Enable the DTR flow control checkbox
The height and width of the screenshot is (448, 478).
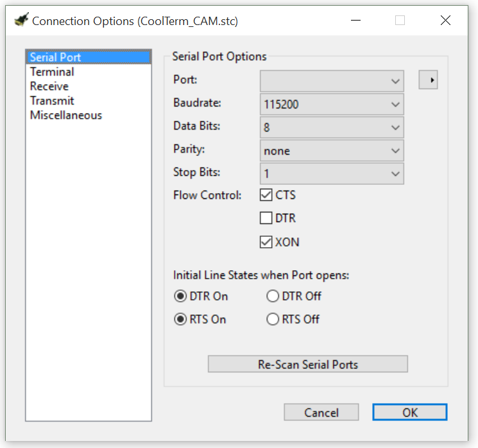[x=266, y=218]
